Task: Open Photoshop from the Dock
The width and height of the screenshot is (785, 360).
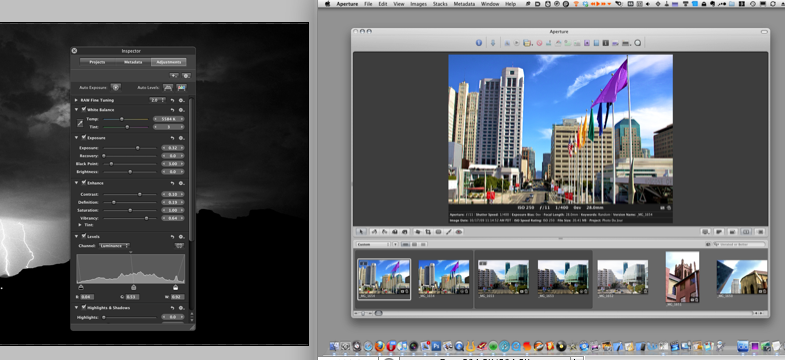Action: [436, 346]
